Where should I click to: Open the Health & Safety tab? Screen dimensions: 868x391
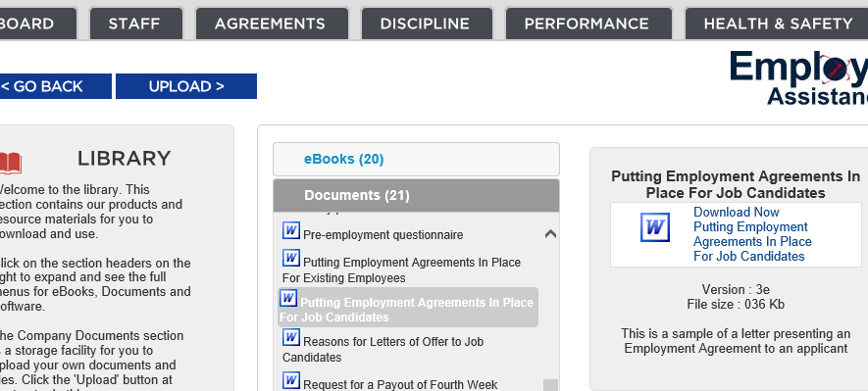point(777,24)
